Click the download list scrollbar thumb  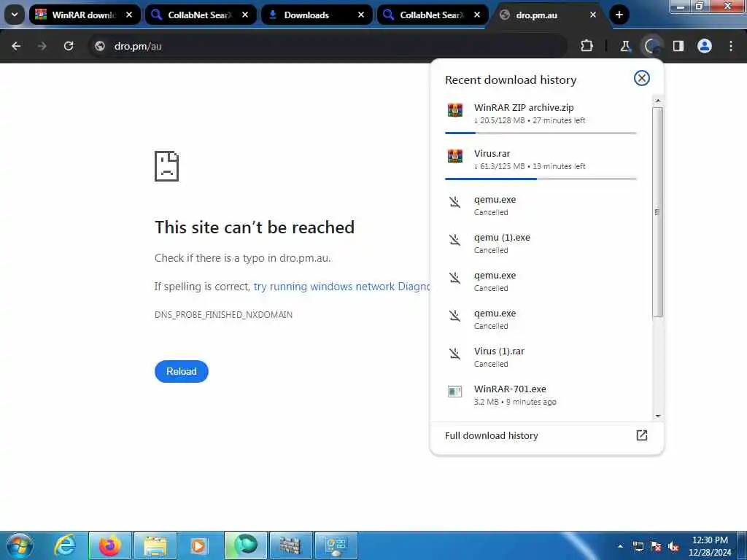[658, 212]
